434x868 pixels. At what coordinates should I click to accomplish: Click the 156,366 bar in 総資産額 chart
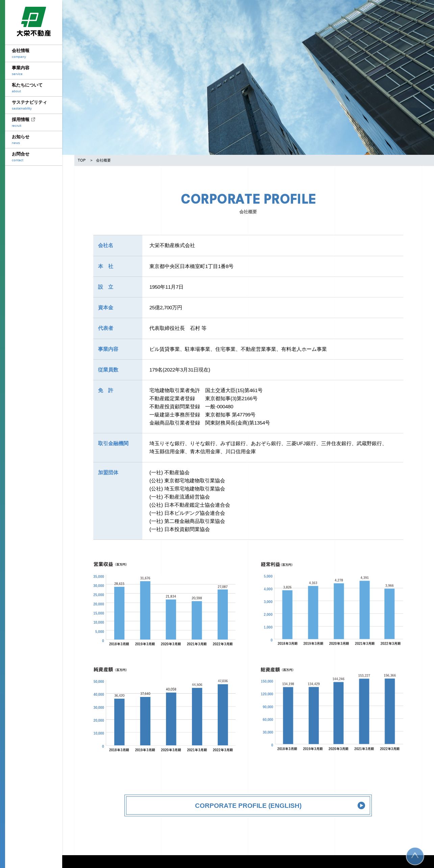click(390, 711)
